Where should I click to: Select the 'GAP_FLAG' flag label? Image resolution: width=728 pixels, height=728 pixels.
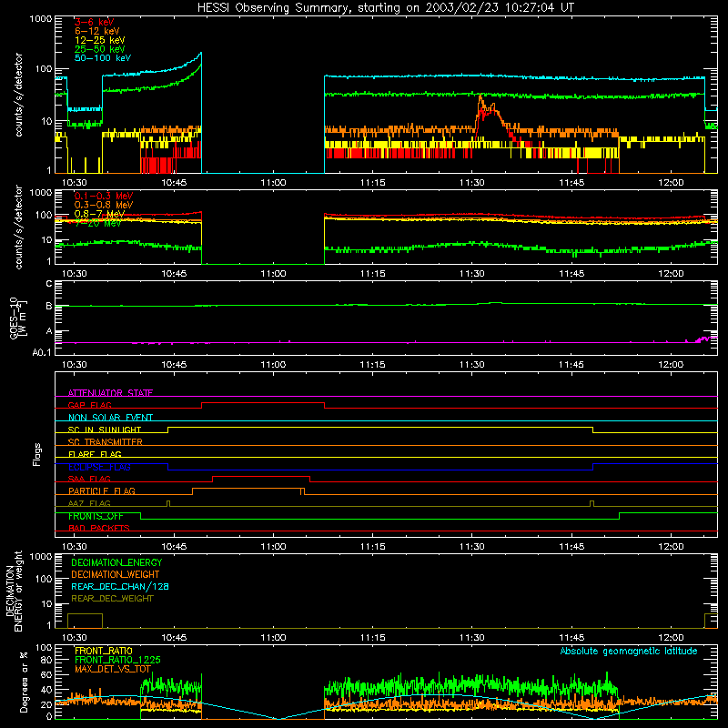click(89, 405)
